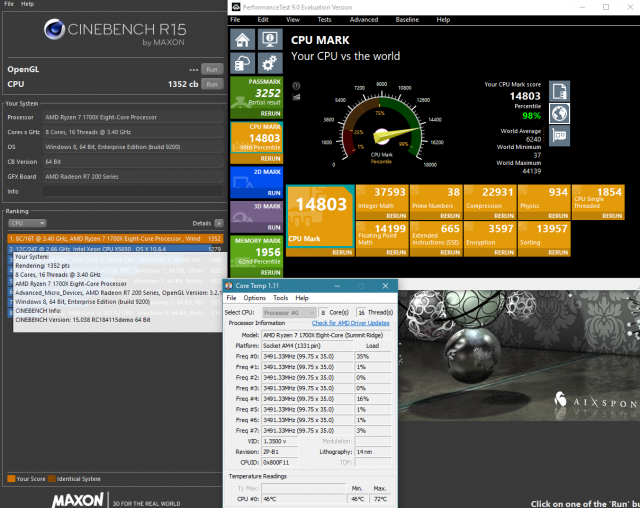The width and height of the screenshot is (640, 508).
Task: Click the system information monitor icon
Action: 269,40
